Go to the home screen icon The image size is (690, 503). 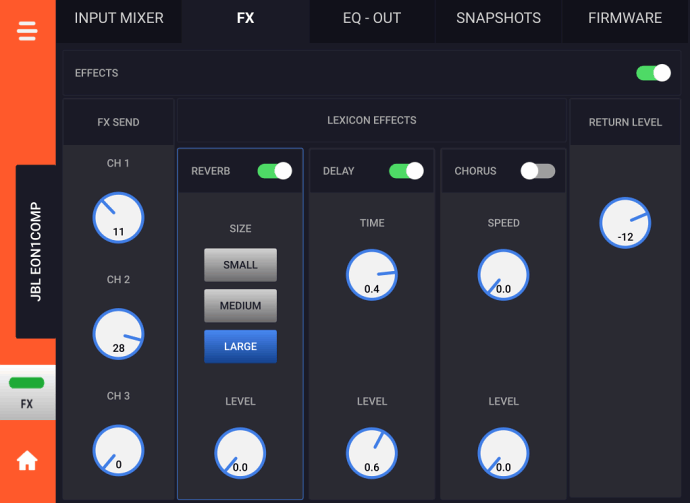[x=27, y=460]
